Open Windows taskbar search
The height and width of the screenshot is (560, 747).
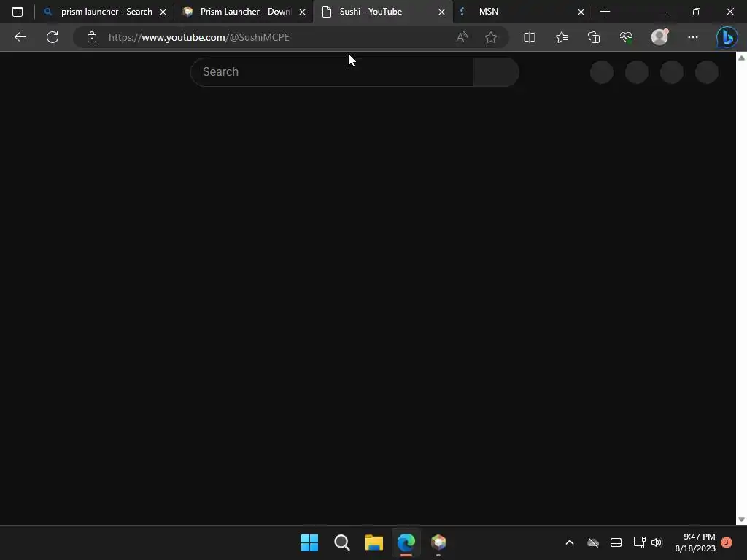point(341,542)
